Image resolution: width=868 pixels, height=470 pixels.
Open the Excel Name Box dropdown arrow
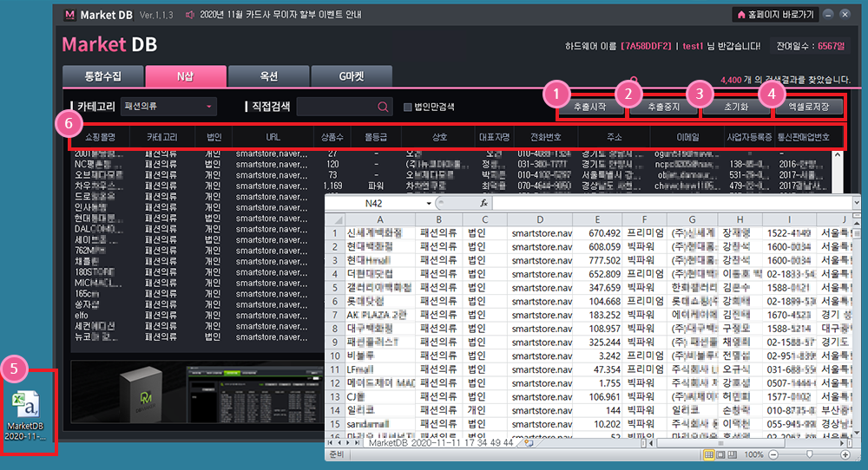click(x=429, y=204)
